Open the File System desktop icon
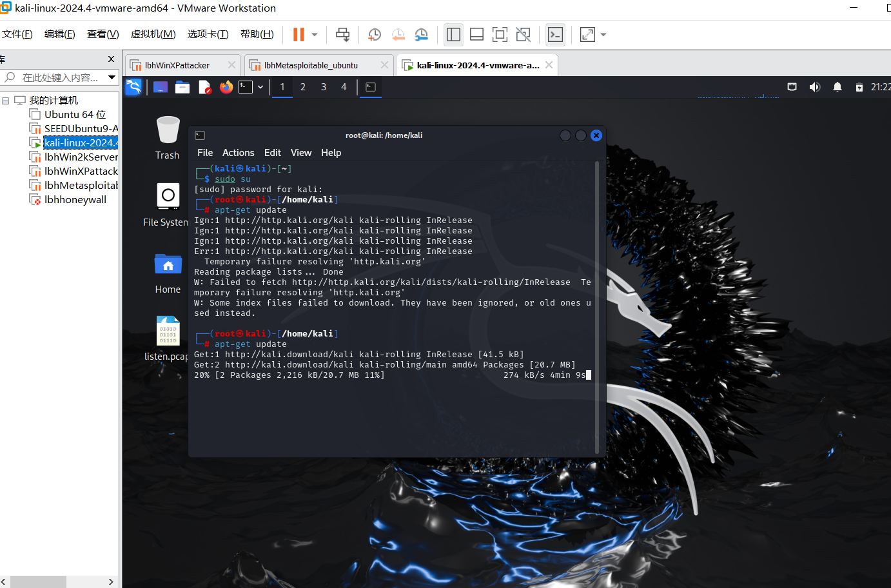 coord(166,204)
